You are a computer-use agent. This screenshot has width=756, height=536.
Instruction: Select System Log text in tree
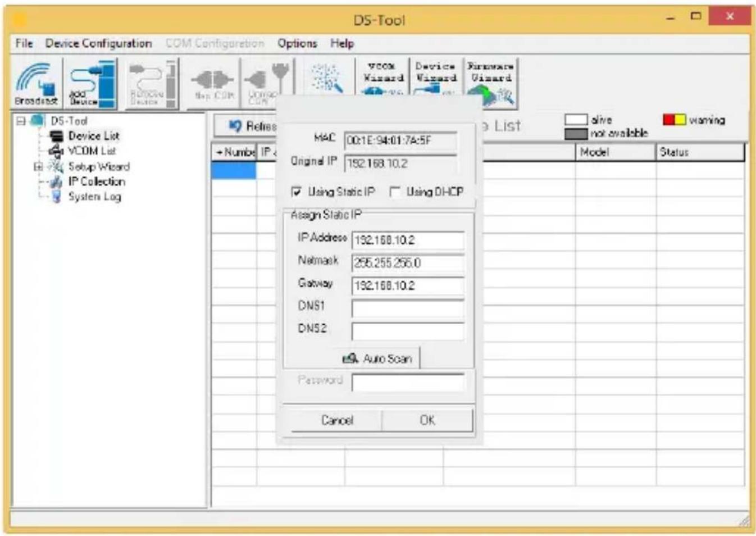point(94,197)
